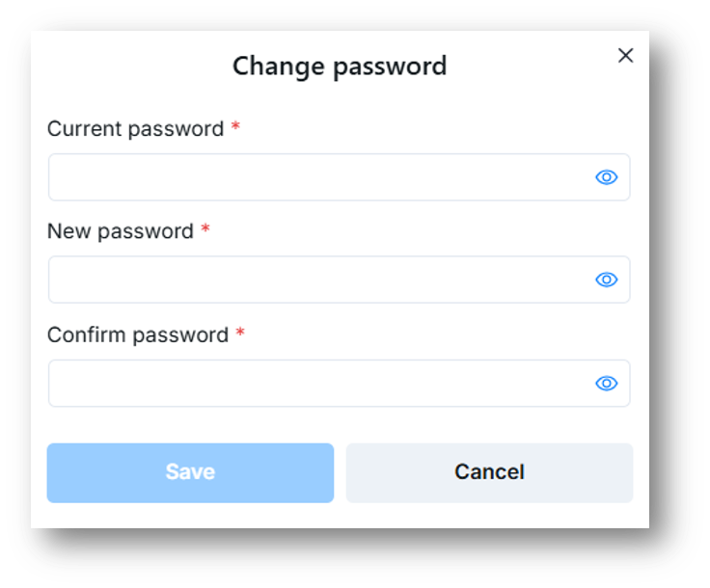Unmask the first password field's text
This screenshot has width=710, height=588.
click(x=606, y=177)
